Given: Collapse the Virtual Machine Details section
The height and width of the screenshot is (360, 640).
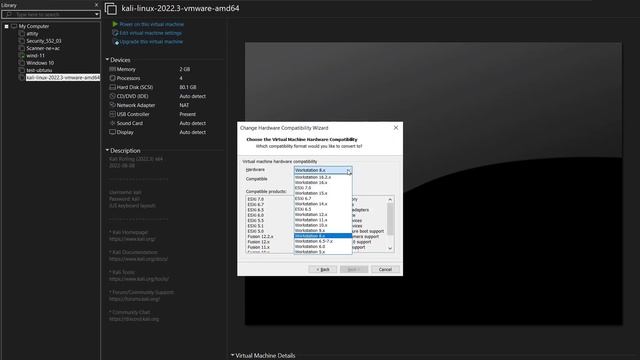Looking at the screenshot, I should pyautogui.click(x=233, y=355).
